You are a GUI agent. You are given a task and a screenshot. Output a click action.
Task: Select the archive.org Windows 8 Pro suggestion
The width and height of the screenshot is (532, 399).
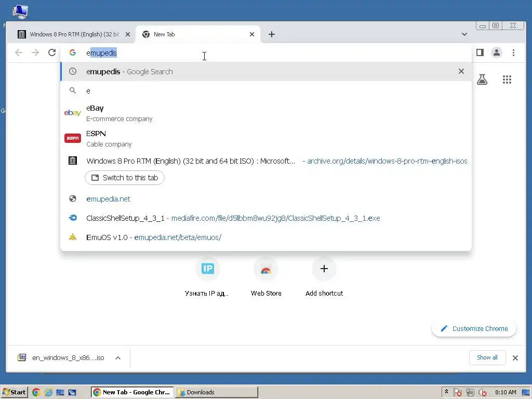pos(266,161)
